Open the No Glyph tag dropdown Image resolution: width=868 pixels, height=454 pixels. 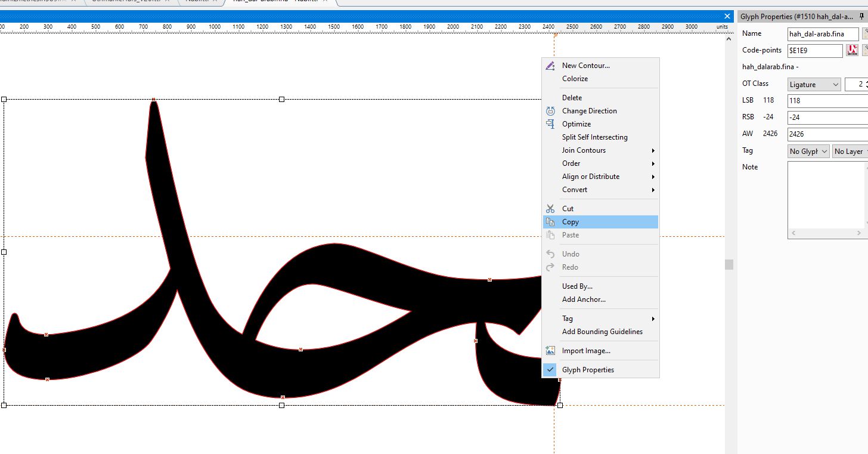pyautogui.click(x=808, y=152)
